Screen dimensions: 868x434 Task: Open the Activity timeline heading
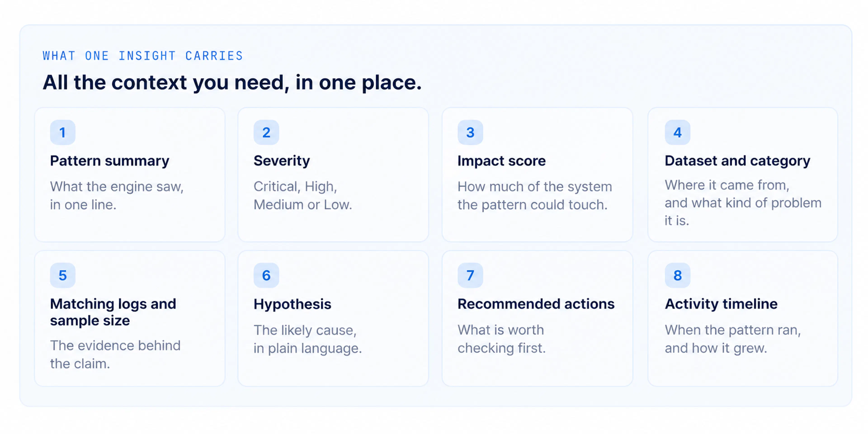point(721,304)
